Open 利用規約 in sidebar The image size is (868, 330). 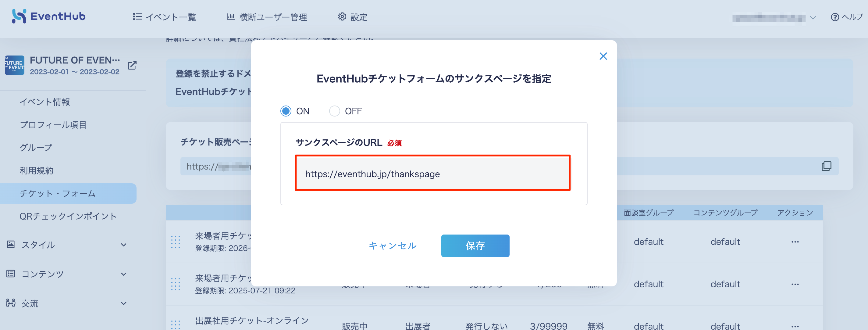[x=36, y=170]
